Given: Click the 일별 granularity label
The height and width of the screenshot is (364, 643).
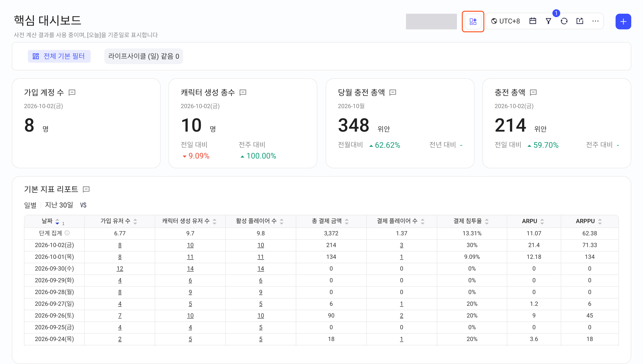Looking at the screenshot, I should pyautogui.click(x=30, y=205).
